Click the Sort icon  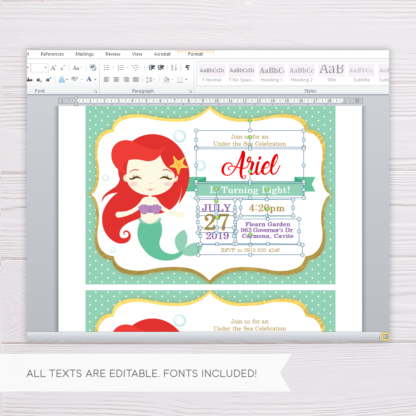pos(174,68)
